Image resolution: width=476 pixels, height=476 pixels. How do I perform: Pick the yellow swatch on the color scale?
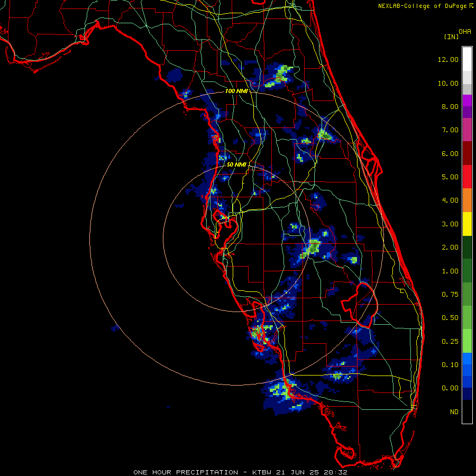tap(467, 224)
